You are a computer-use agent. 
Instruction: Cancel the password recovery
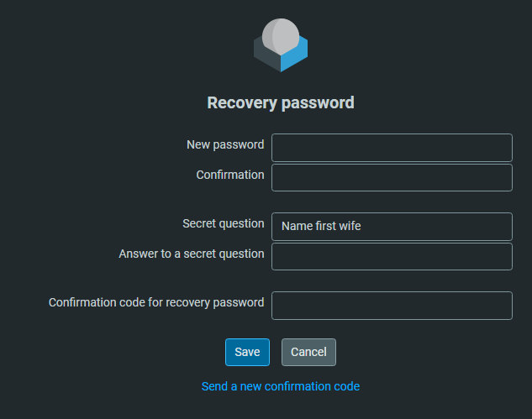pos(308,352)
